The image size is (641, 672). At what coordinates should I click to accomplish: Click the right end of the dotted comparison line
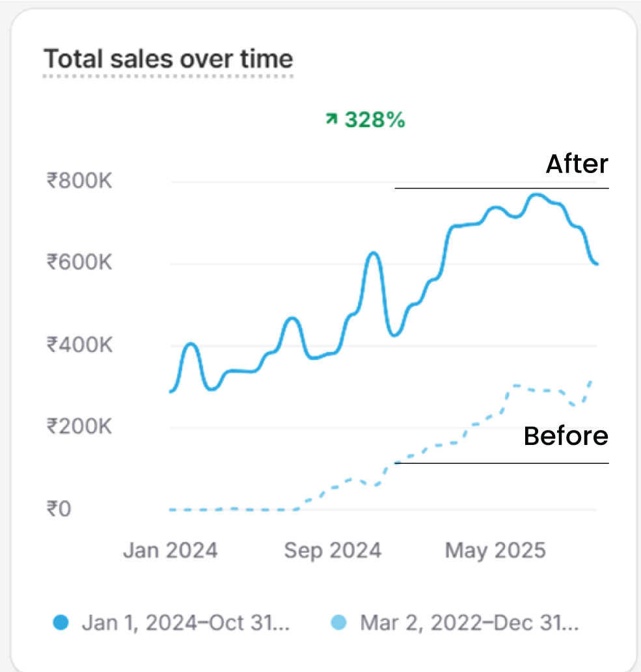(591, 380)
